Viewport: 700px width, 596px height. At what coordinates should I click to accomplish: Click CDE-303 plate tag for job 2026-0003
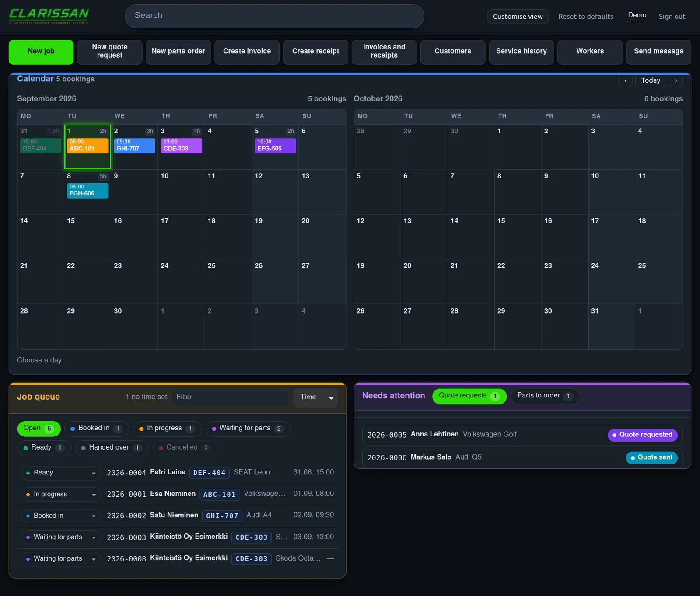point(252,537)
